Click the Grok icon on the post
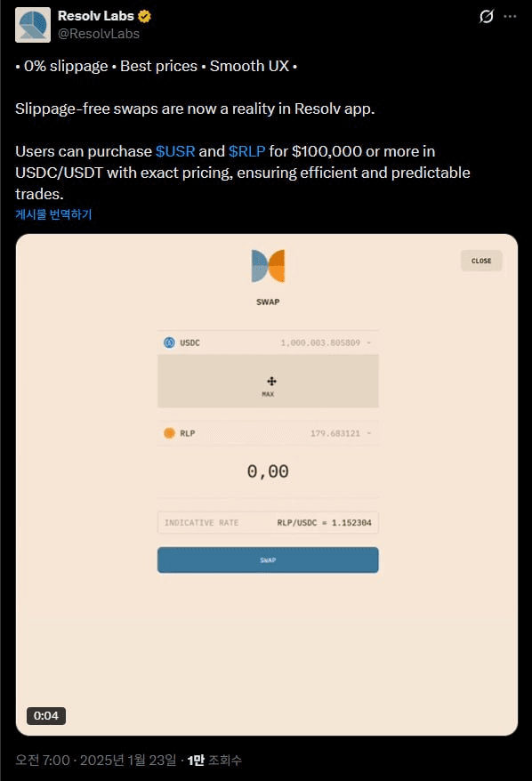This screenshot has height=781, width=532. click(485, 15)
